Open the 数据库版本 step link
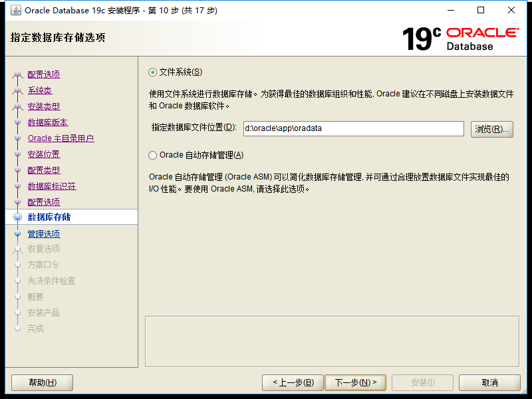532x399 pixels. [48, 122]
